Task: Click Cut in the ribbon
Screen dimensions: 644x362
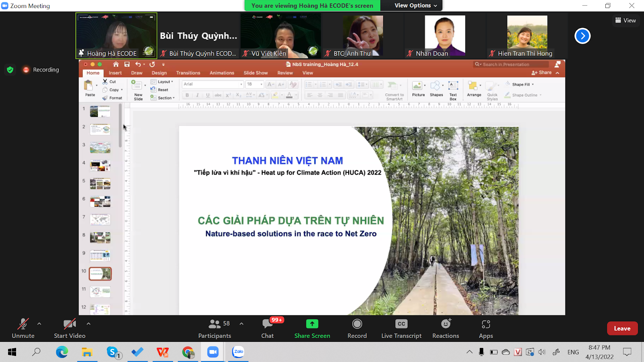Action: pyautogui.click(x=109, y=82)
